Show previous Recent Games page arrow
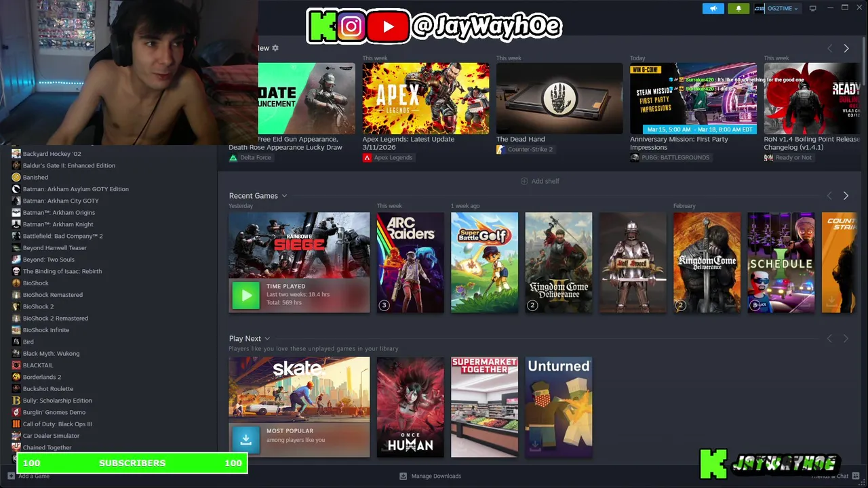The height and width of the screenshot is (488, 868). (x=829, y=196)
